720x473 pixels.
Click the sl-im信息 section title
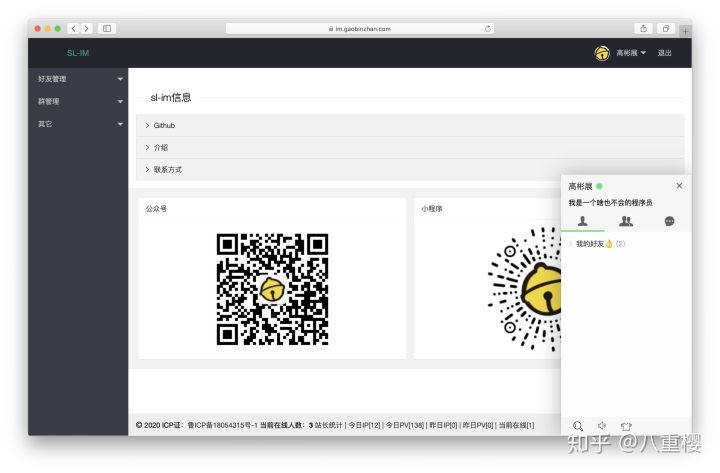tap(170, 97)
